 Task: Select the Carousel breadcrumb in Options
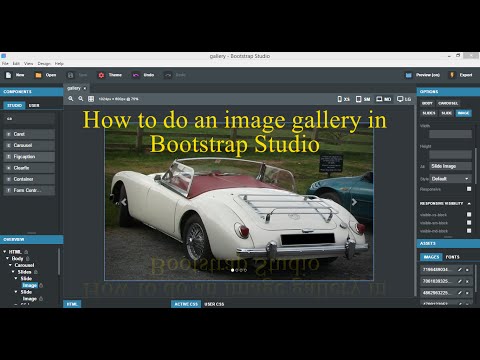pyautogui.click(x=448, y=103)
